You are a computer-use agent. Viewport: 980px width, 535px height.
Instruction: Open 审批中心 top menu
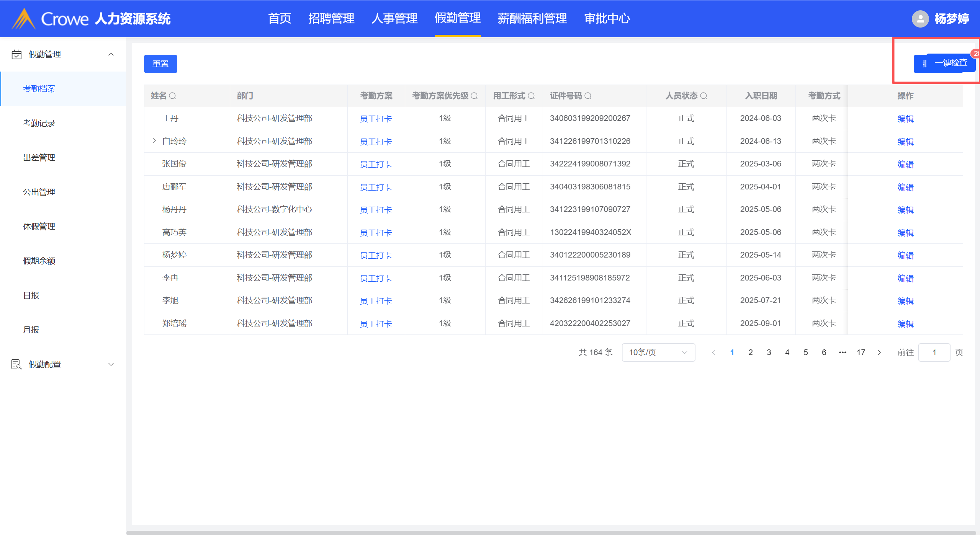(x=607, y=18)
